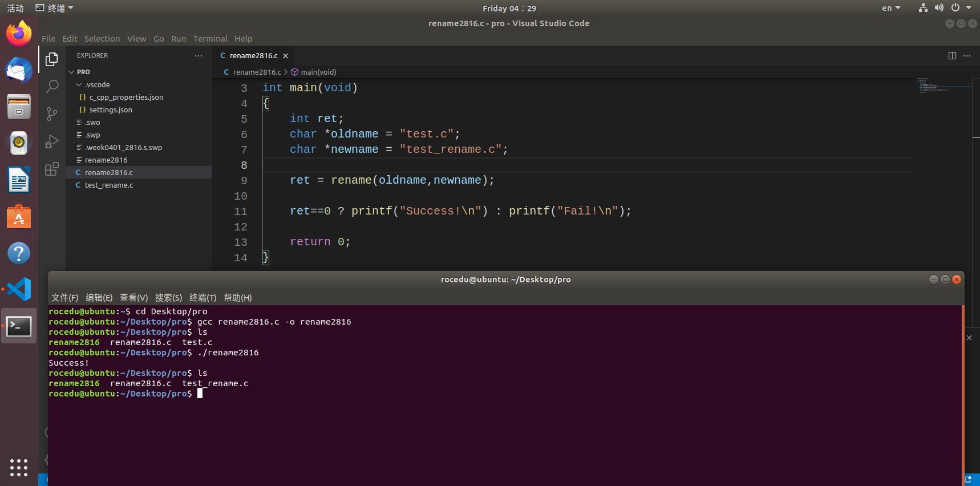Image resolution: width=980 pixels, height=486 pixels.
Task: Open the Explorer view in activity bar
Action: (52, 59)
